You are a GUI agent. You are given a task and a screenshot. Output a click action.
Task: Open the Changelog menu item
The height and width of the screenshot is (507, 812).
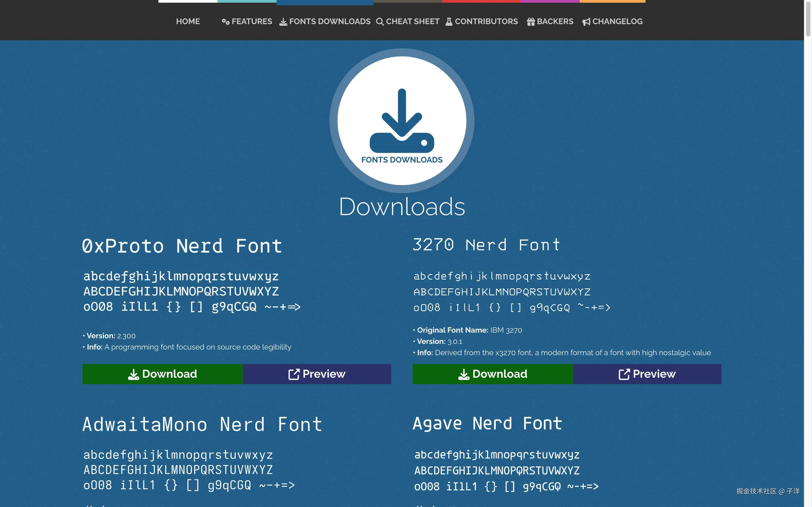coord(617,21)
